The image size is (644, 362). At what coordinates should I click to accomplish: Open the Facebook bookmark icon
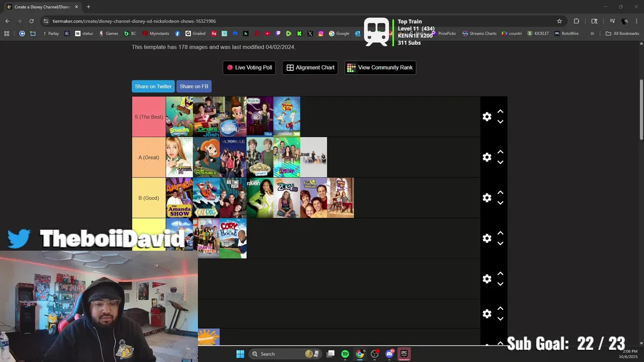click(x=178, y=34)
